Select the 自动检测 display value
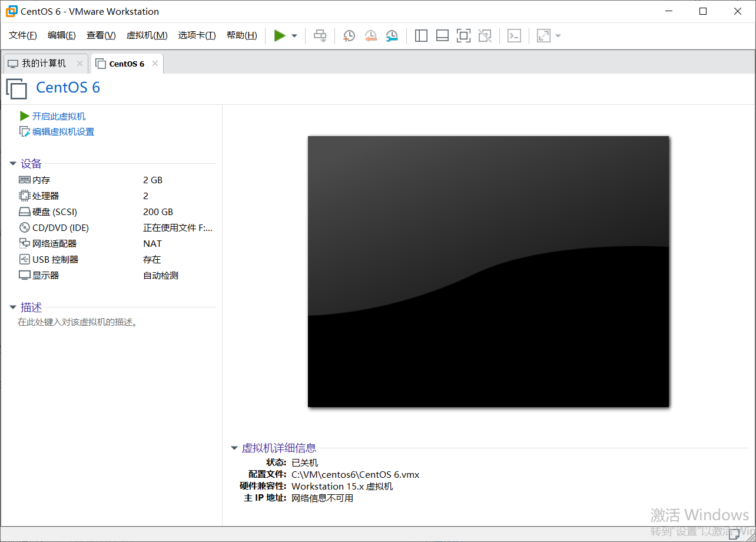The image size is (756, 542). pos(161,276)
